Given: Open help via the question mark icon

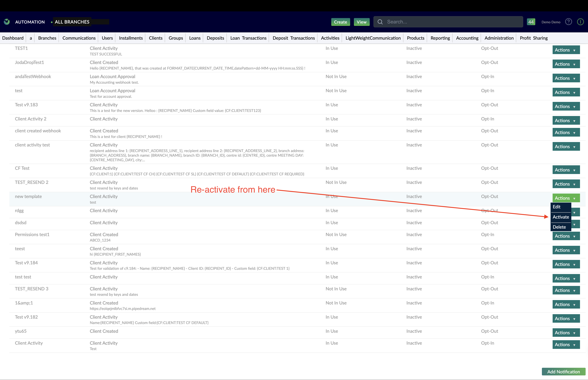Looking at the screenshot, I should [x=568, y=22].
